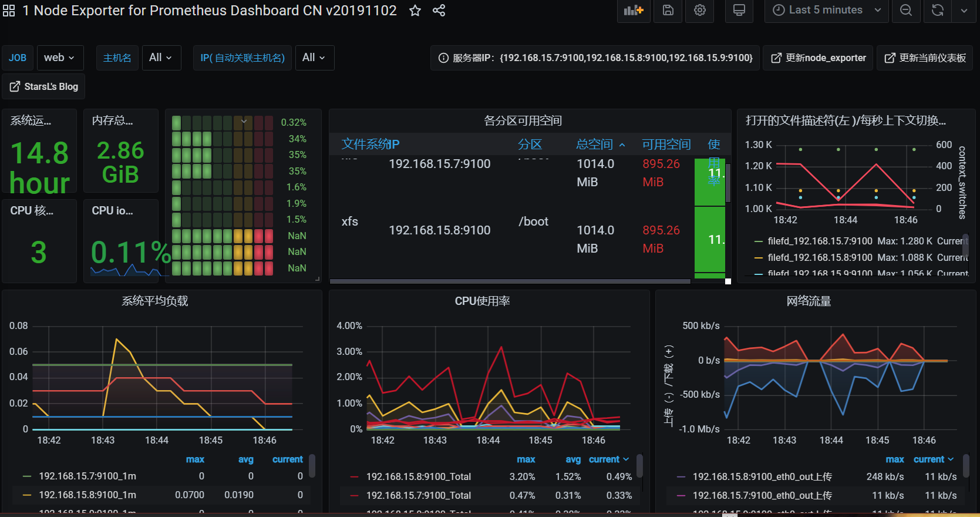
Task: Toggle series 192.168.15.8:9100_eth0_out上传 in network legend
Action: click(x=762, y=476)
